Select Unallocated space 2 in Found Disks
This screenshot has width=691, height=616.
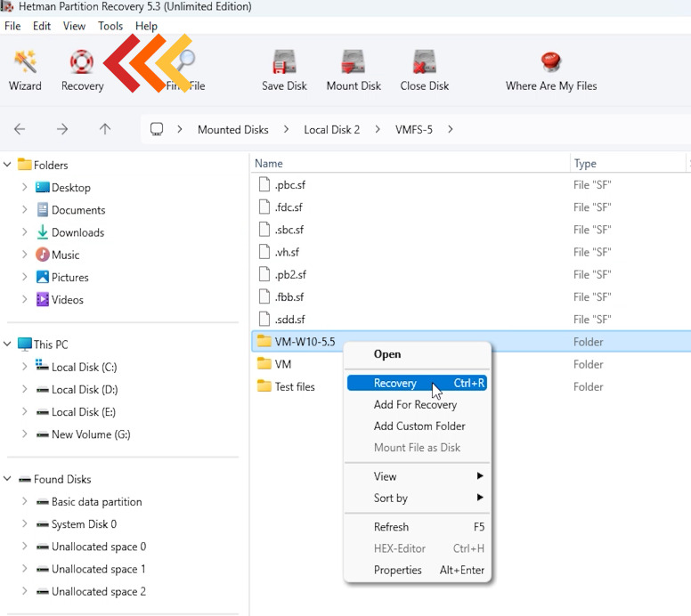[x=91, y=592]
